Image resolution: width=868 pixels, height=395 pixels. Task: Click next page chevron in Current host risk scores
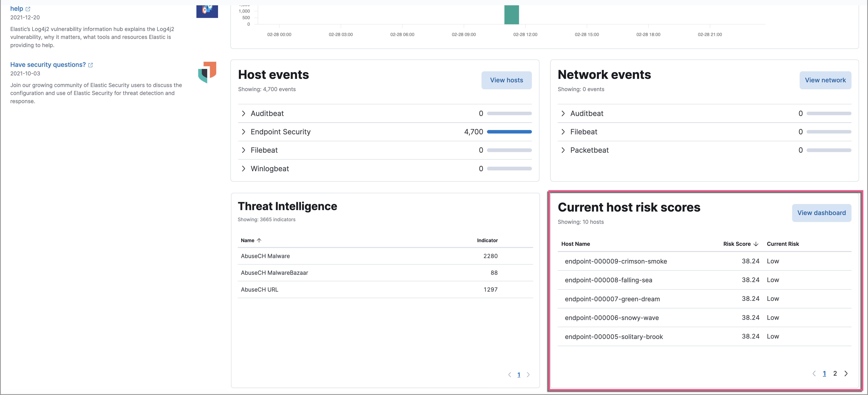[x=846, y=373]
